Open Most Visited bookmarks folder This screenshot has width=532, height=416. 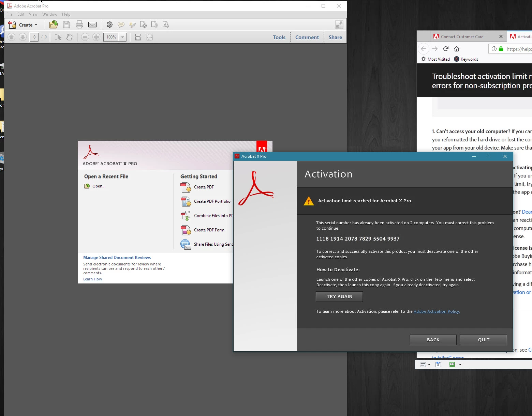[435, 59]
